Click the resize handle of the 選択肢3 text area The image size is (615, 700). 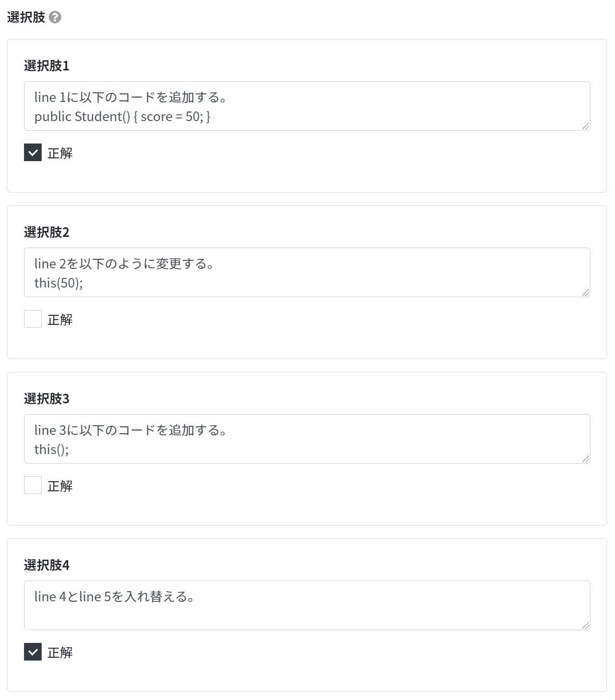tap(586, 459)
